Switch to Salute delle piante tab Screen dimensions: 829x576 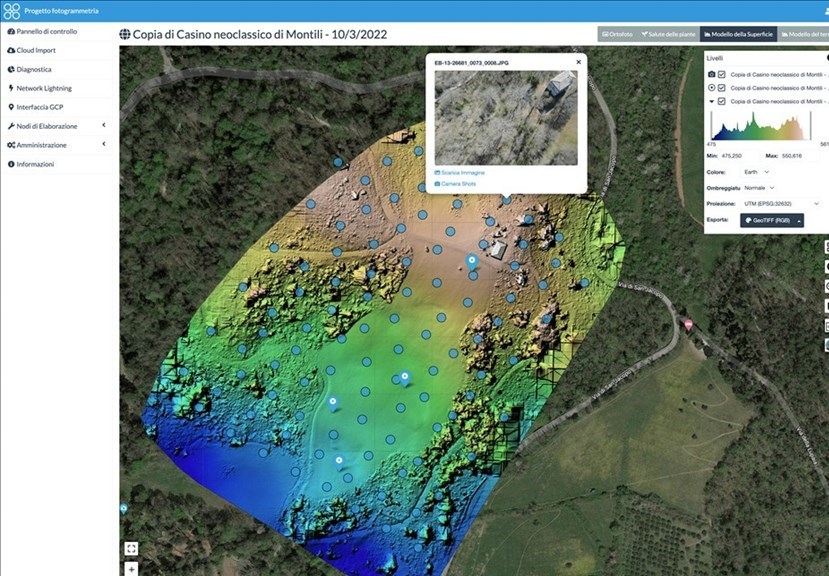pos(669,34)
